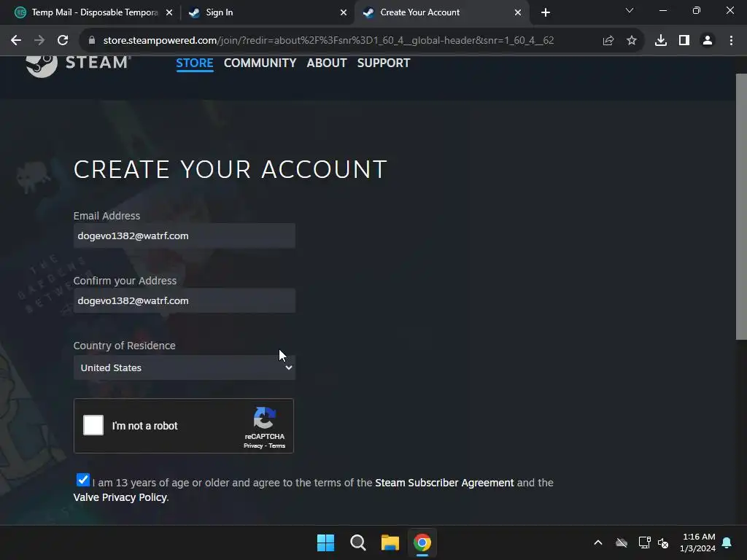Expand Country of Residence dropdown
Image resolution: width=747 pixels, height=560 pixels.
pyautogui.click(x=185, y=367)
